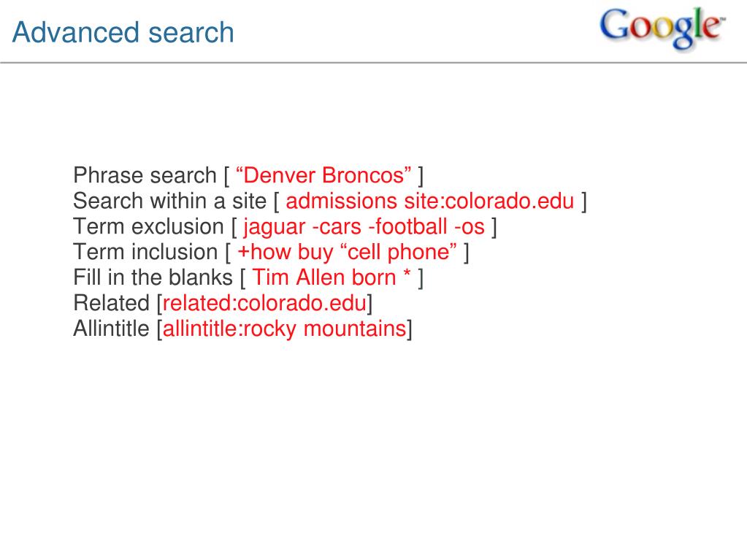Click the Tim Allen born * example
The width and height of the screenshot is (747, 560).
click(x=331, y=277)
